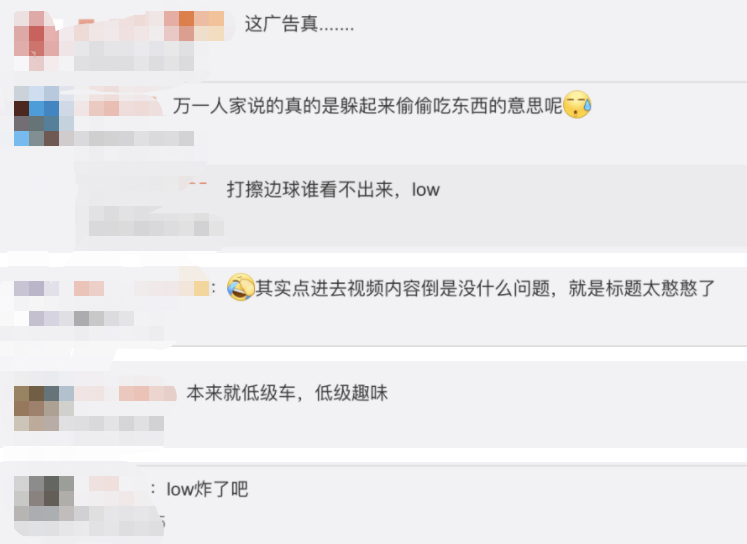Screen dimensions: 747x544
Task: Open the avatar beside "这广告真......." comment
Action: tap(37, 41)
